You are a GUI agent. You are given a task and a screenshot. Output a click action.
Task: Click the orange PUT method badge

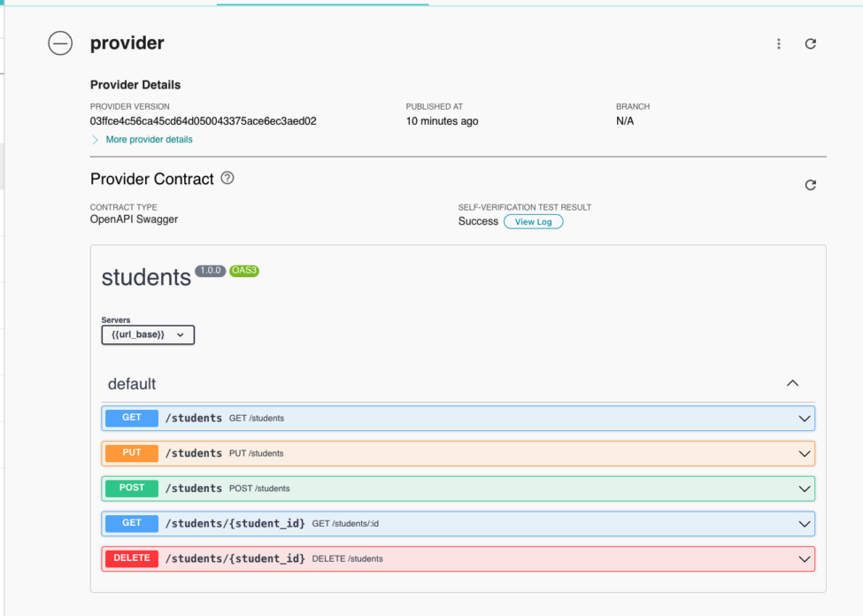132,453
